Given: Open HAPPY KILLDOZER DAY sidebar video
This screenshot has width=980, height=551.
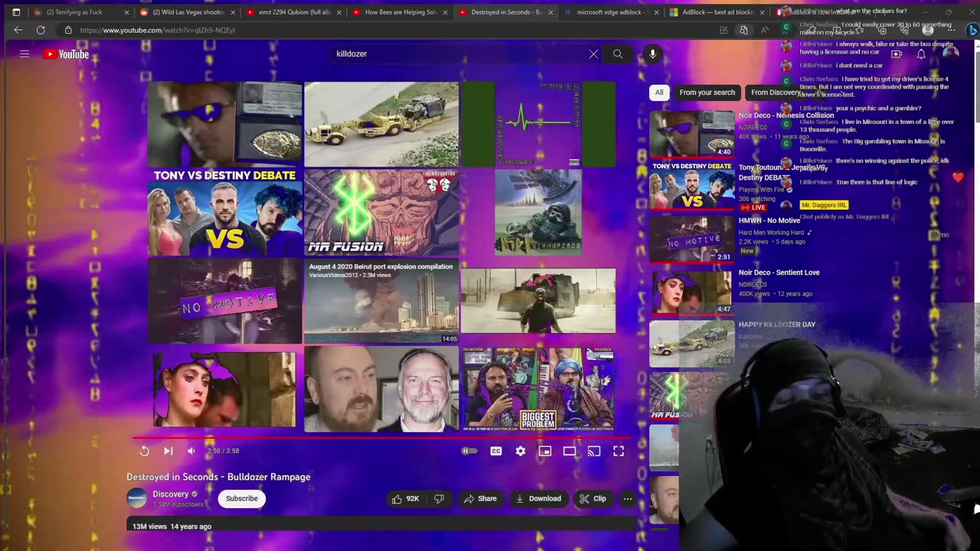Looking at the screenshot, I should 777,324.
